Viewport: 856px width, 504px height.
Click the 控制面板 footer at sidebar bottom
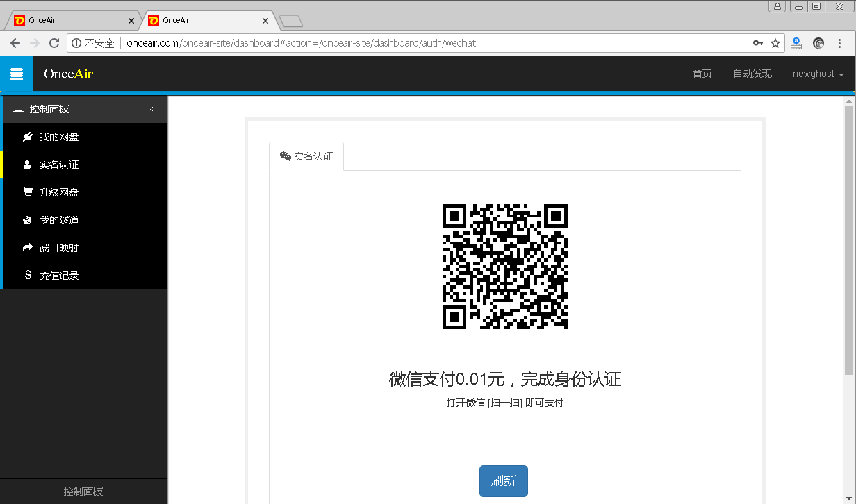pos(83,492)
